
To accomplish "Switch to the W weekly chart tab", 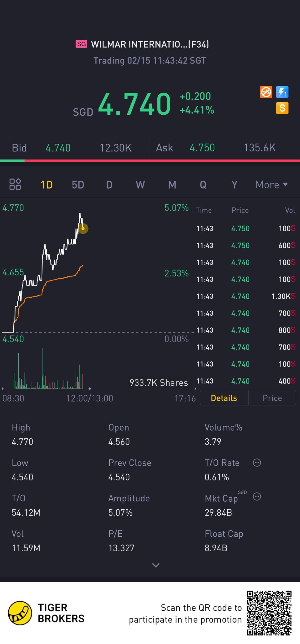I will coord(140,185).
